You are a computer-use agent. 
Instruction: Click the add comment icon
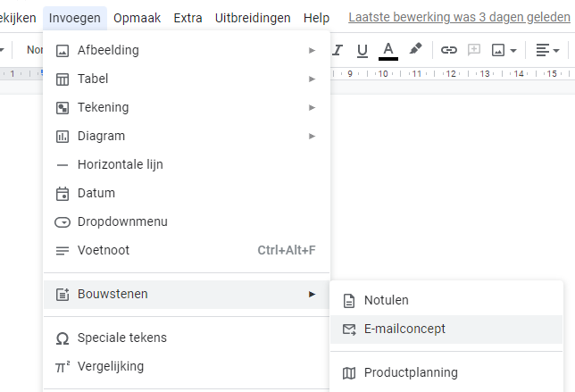(x=474, y=50)
